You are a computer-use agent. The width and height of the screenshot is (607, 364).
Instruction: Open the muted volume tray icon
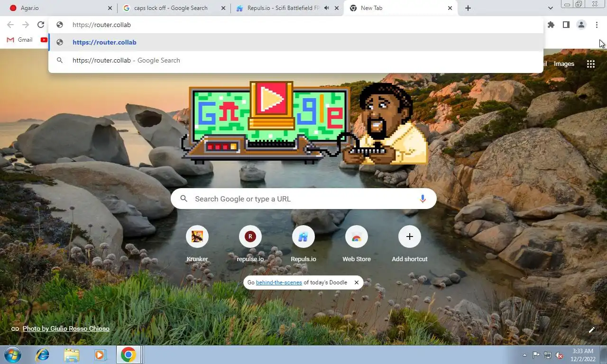coord(559,355)
